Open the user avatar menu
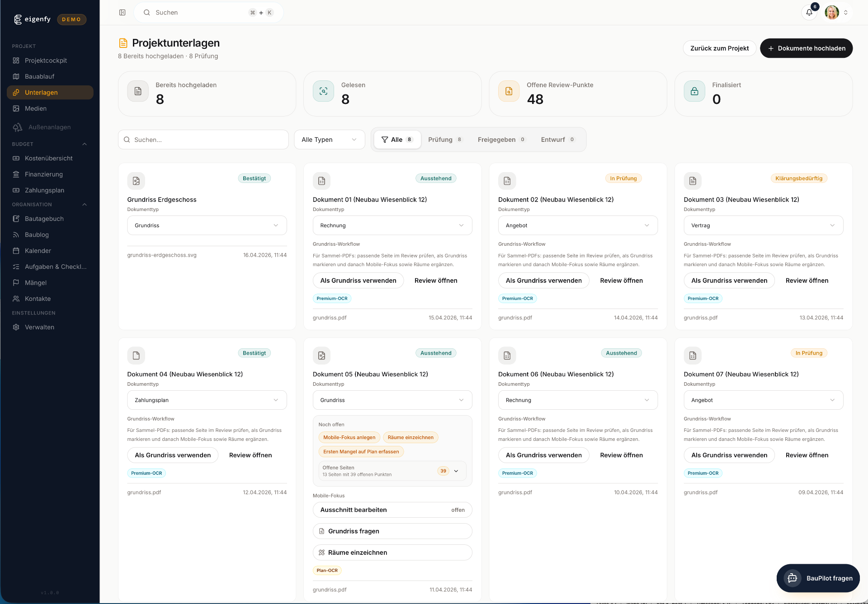Screen dimensions: 868x604 [832, 12]
